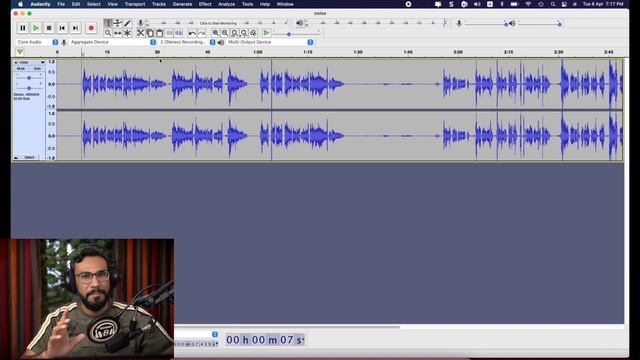
Task: Click the time display showing 00 h 00 m 07 s
Action: (x=264, y=340)
